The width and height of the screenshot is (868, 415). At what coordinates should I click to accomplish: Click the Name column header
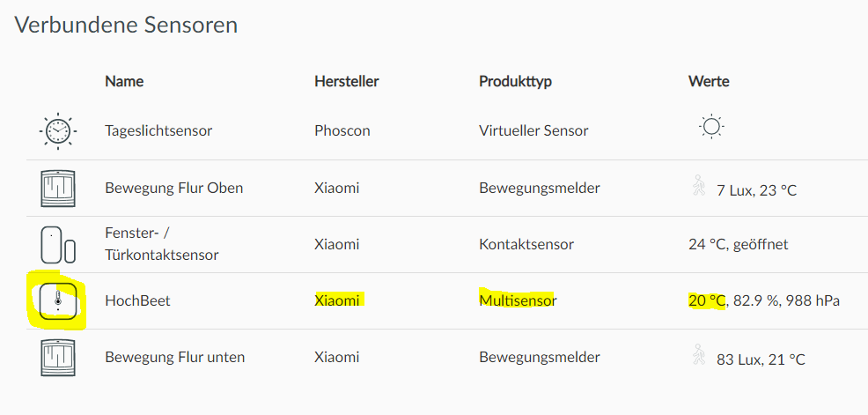click(x=124, y=81)
